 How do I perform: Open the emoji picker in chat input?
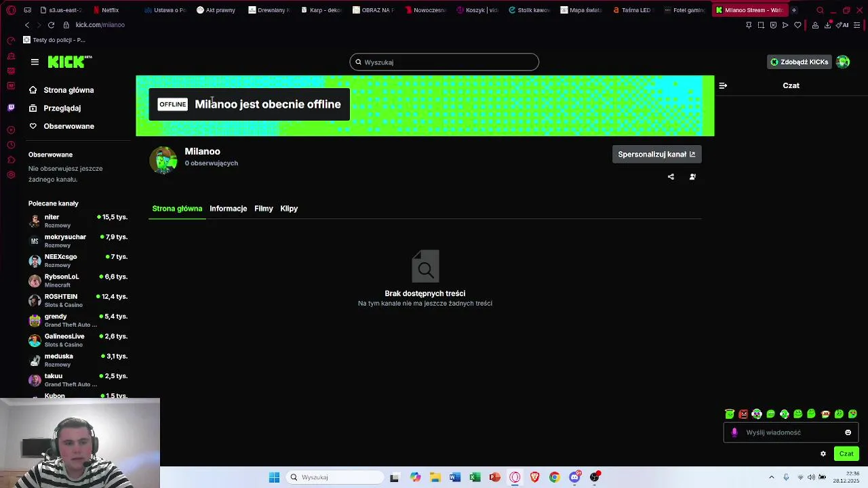[848, 432]
